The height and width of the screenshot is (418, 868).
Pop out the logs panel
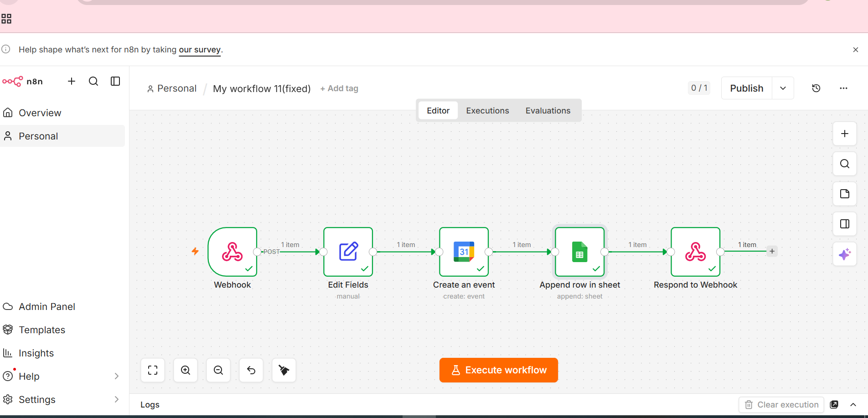click(x=834, y=405)
